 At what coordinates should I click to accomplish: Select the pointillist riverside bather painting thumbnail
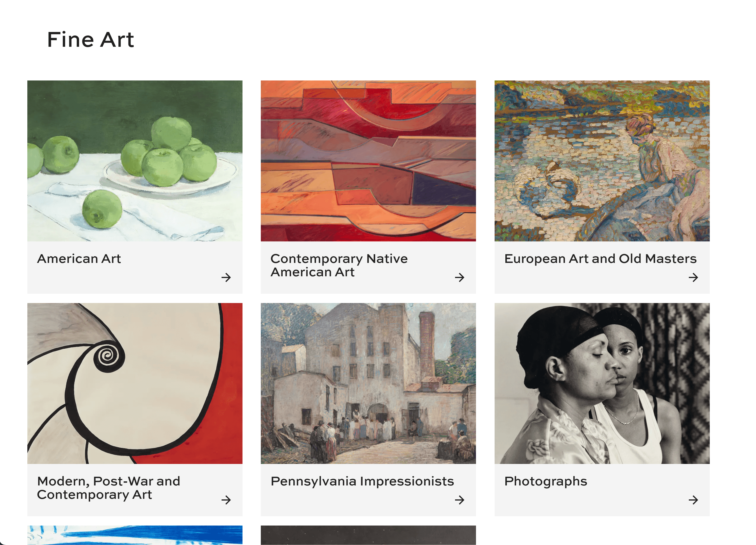click(602, 161)
